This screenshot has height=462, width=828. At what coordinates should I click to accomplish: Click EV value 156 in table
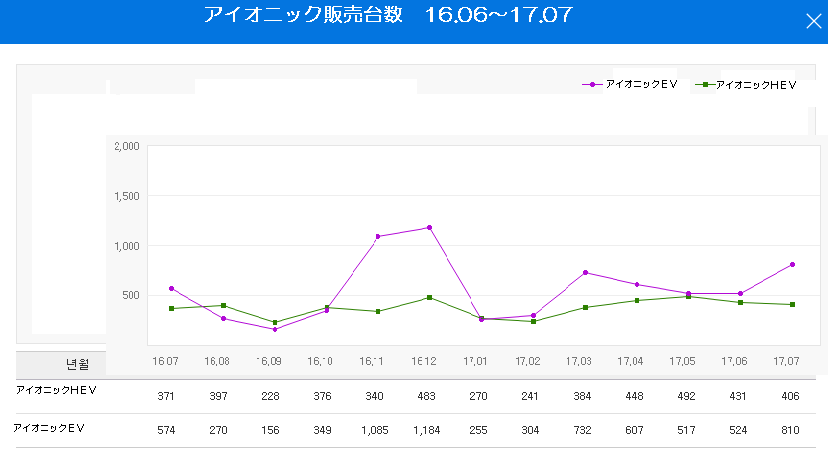coord(270,430)
